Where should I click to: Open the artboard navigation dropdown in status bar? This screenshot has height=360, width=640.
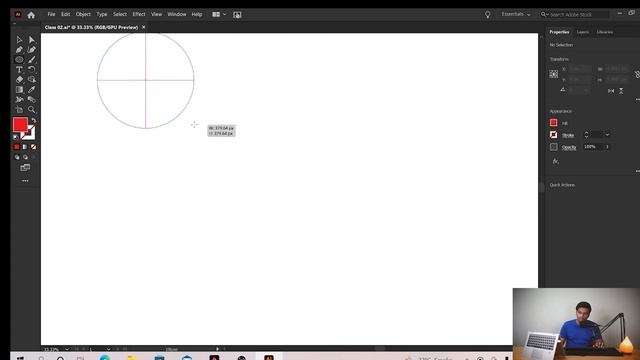(108, 349)
